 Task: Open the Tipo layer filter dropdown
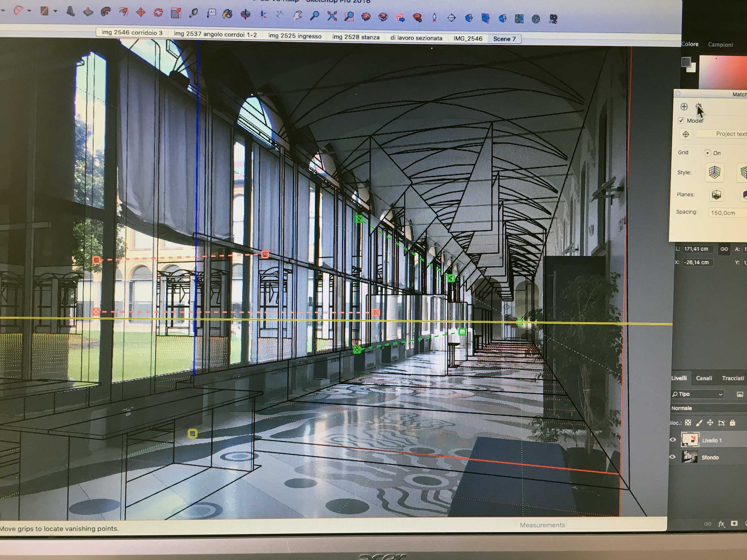point(698,394)
